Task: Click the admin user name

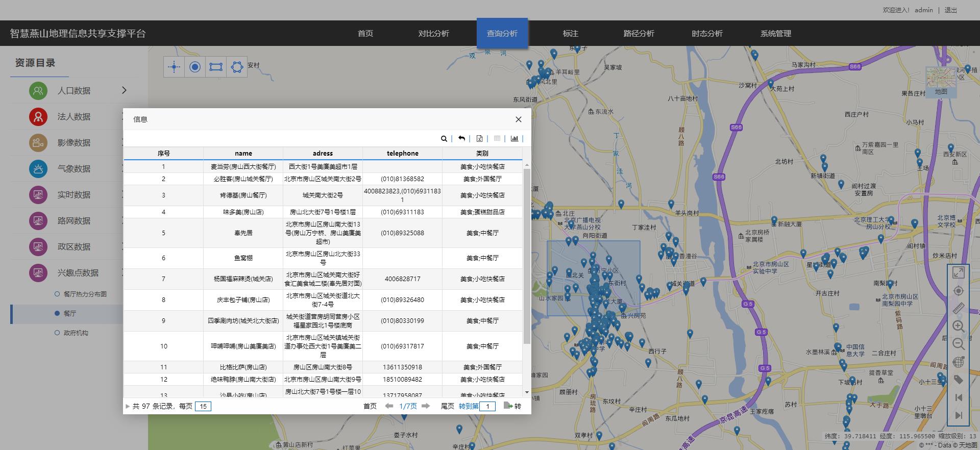Action: [x=924, y=10]
